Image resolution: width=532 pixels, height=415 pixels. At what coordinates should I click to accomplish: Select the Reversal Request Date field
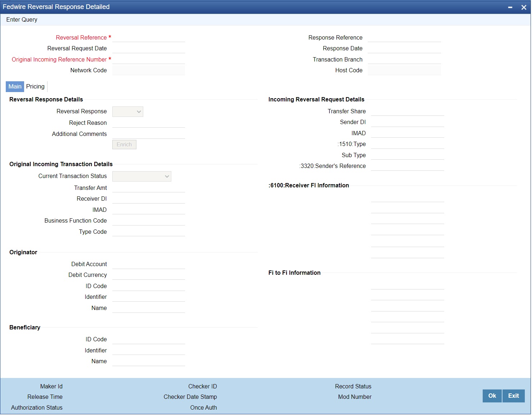coord(149,49)
